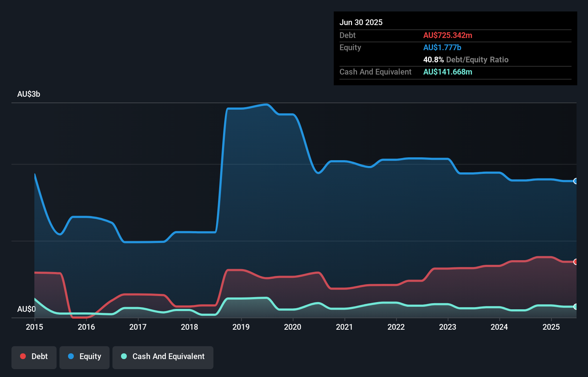Select the 2025 year label on the axis

coord(551,327)
